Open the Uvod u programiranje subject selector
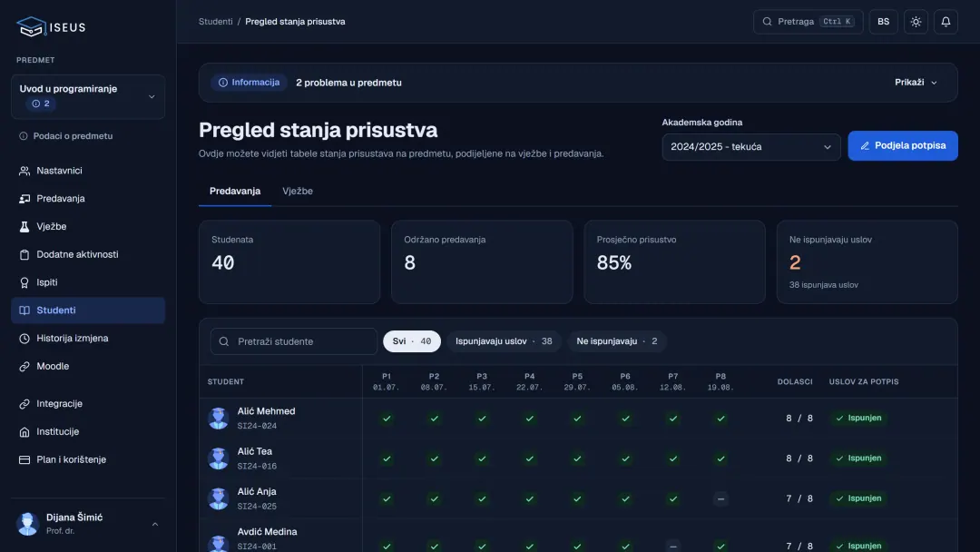The image size is (980, 552). (x=88, y=97)
